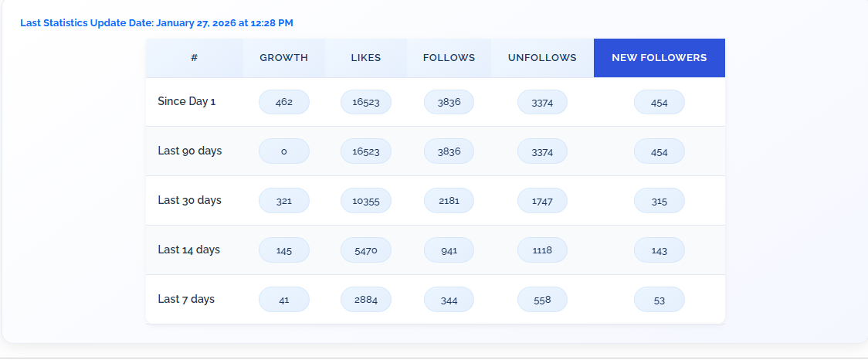Click the FOLLOWS column header

(449, 58)
